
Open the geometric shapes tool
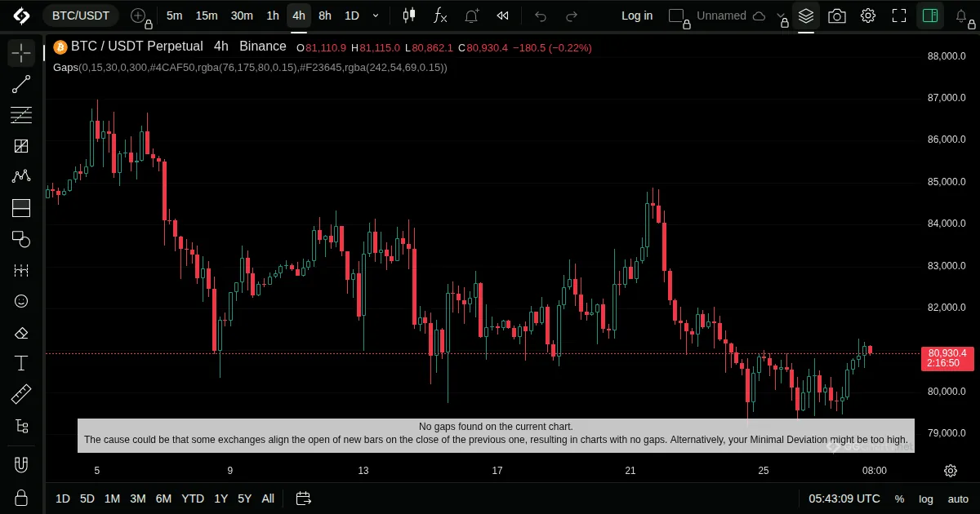(21, 239)
